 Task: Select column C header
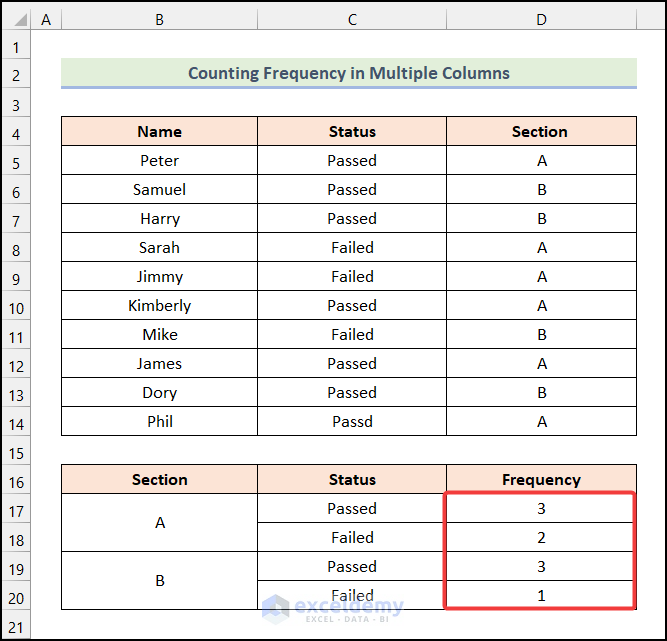point(352,20)
